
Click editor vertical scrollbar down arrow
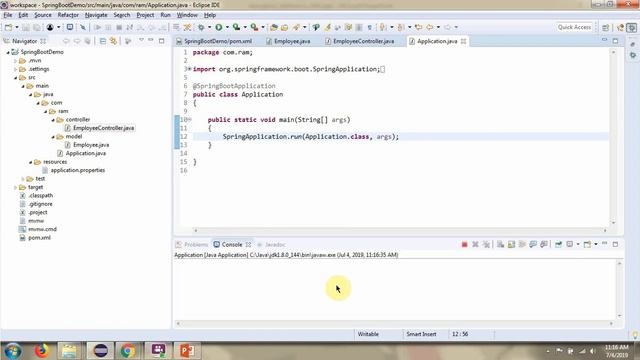click(613, 223)
